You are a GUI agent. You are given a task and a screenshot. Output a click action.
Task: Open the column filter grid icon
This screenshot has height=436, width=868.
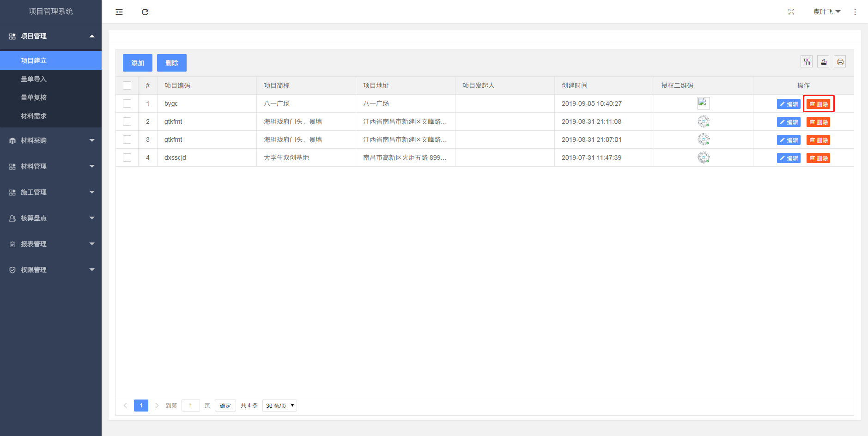coord(807,62)
